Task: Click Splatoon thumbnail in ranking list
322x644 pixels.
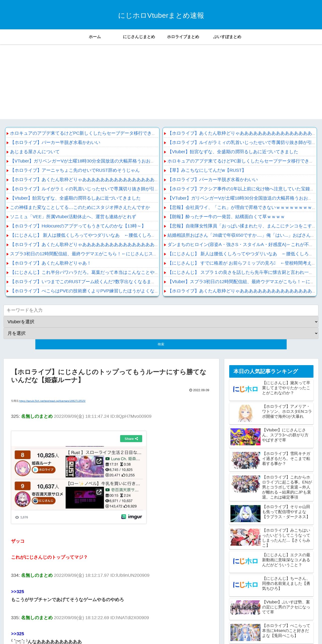Action: click(246, 437)
